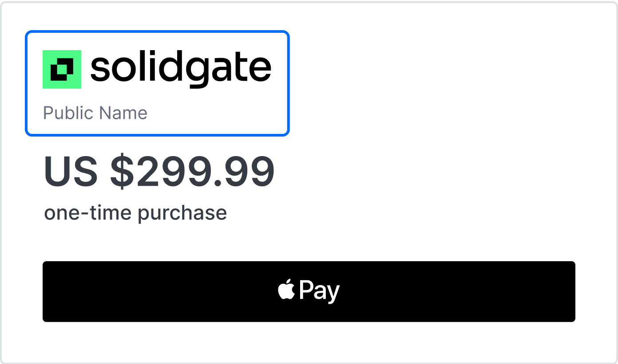Click the black square inside the green logo
Image resolution: width=618 pixels, height=364 pixels.
(x=62, y=69)
